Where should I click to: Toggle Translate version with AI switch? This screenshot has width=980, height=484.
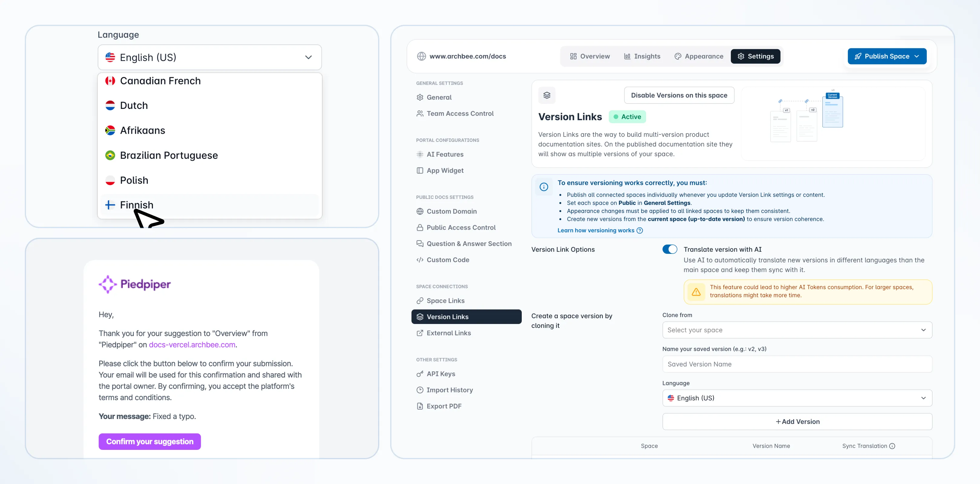tap(670, 249)
